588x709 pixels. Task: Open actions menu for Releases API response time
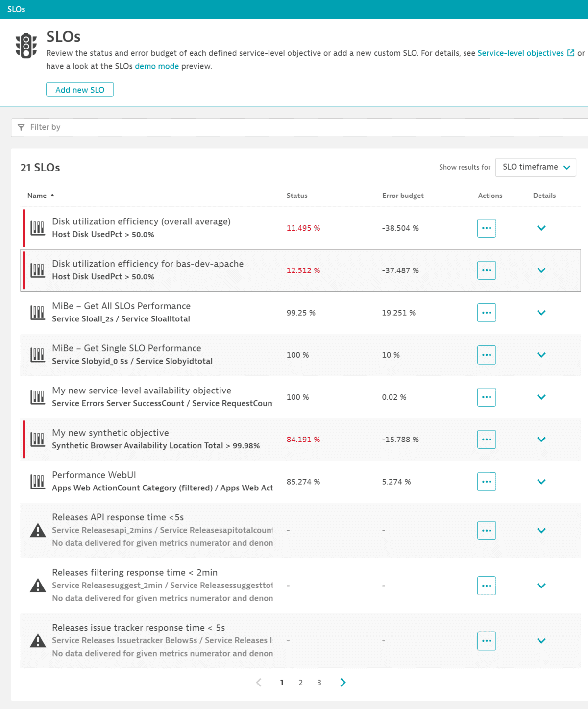point(487,531)
